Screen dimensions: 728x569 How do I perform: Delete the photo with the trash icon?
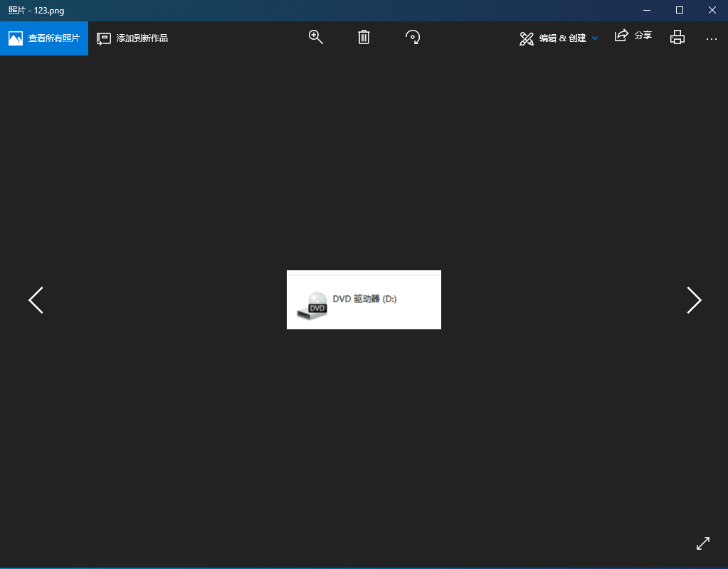[364, 37]
